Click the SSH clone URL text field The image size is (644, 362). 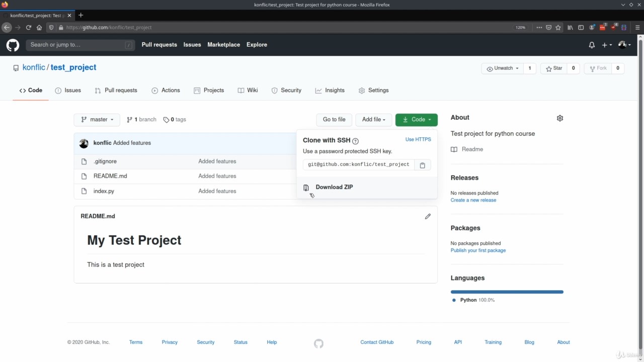tap(358, 165)
